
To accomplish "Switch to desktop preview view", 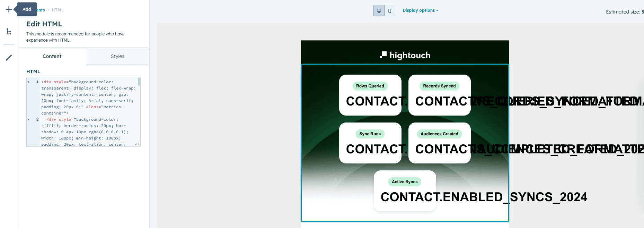I will [x=379, y=10].
